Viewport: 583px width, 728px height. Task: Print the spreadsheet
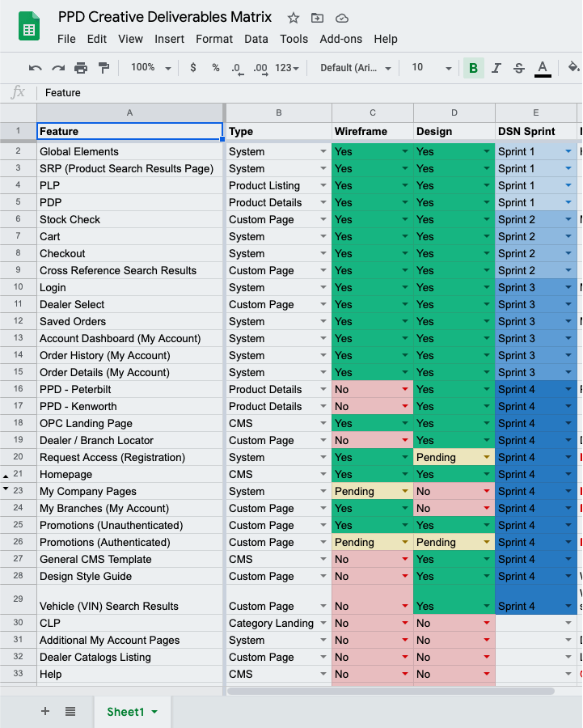(81, 68)
